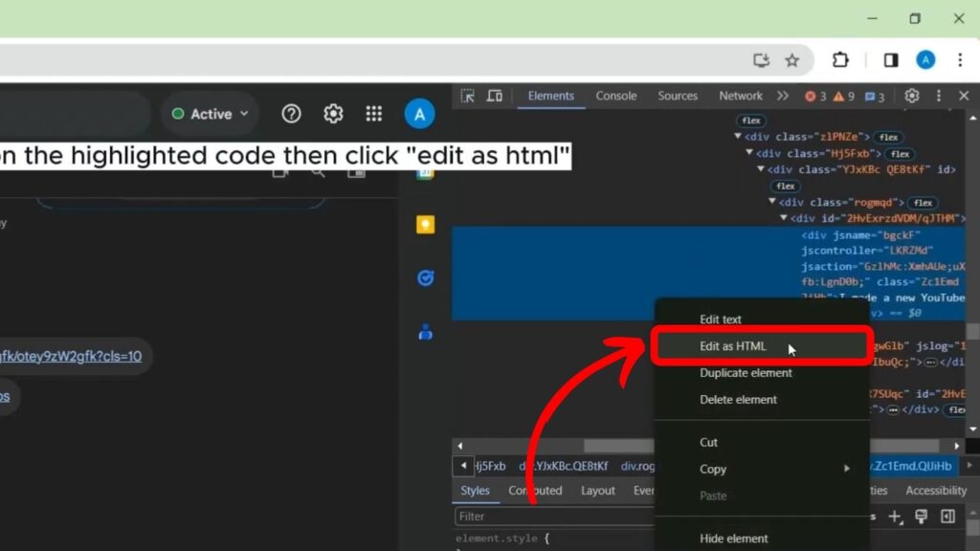Click the red badge showing 3 errors
Image resolution: width=980 pixels, height=551 pixels.
coord(813,96)
